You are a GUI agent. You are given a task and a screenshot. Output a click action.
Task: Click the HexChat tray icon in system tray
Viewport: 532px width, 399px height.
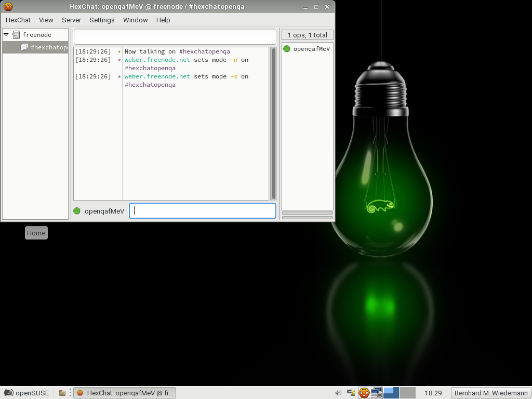(364, 393)
